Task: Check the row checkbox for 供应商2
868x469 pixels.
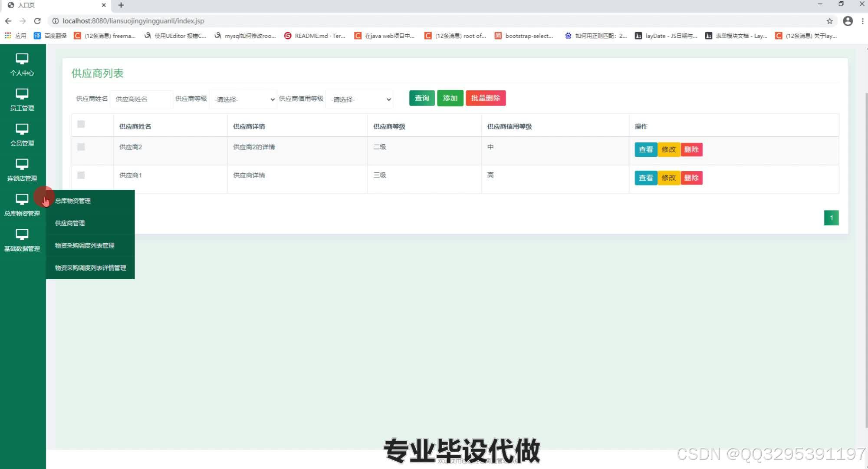Action: point(81,147)
